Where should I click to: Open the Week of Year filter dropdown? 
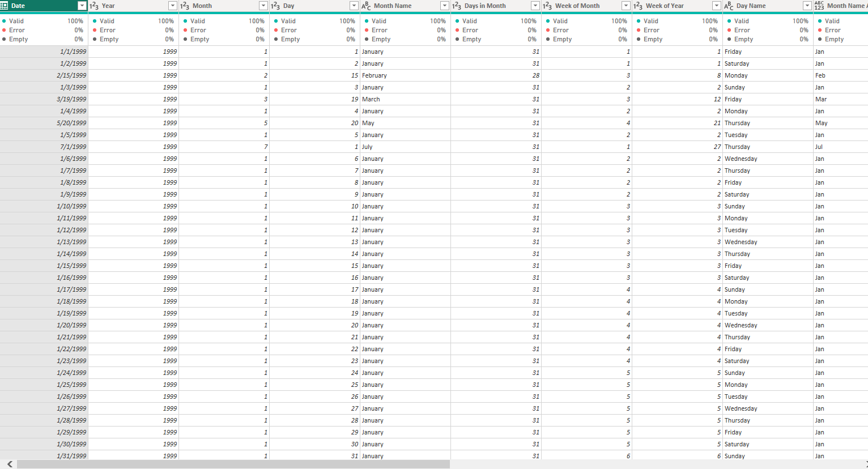tap(716, 6)
